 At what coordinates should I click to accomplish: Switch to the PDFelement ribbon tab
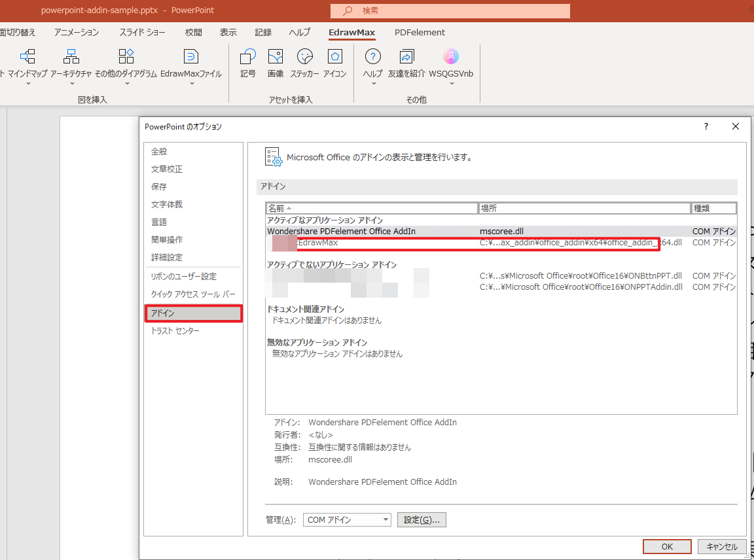pyautogui.click(x=420, y=32)
